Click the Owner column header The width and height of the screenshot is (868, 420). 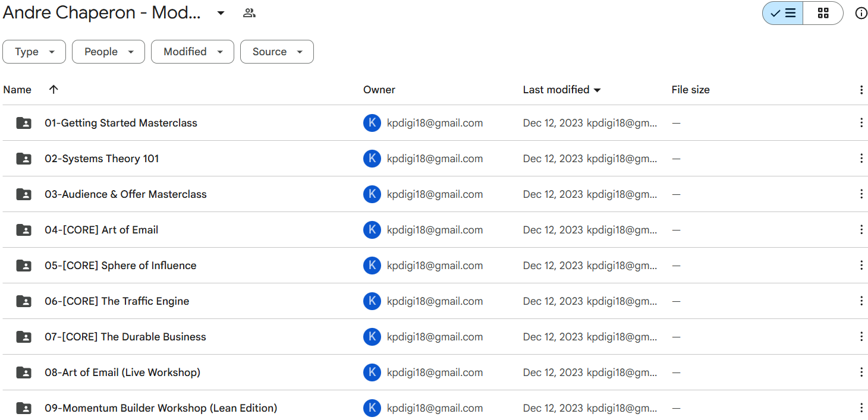click(x=379, y=90)
